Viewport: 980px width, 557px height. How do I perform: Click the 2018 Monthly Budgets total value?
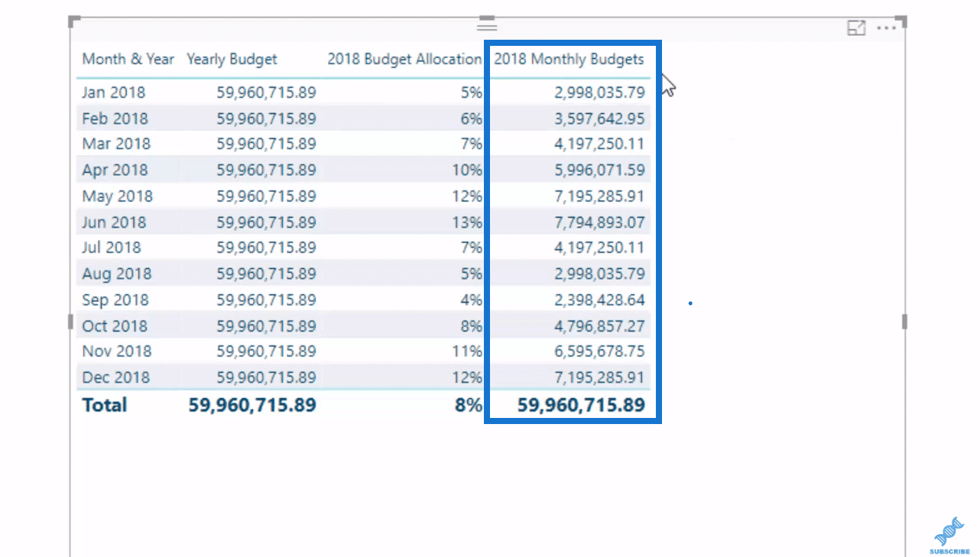[x=581, y=404]
